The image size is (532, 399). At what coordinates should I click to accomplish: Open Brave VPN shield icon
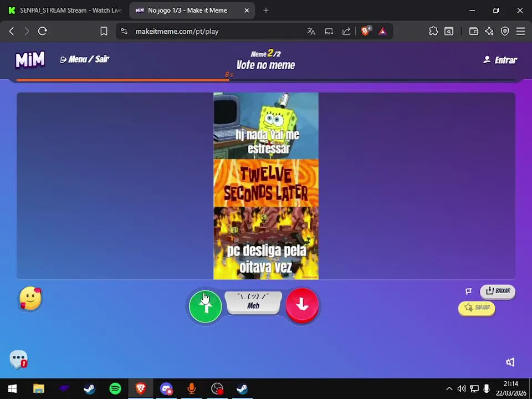click(x=505, y=31)
